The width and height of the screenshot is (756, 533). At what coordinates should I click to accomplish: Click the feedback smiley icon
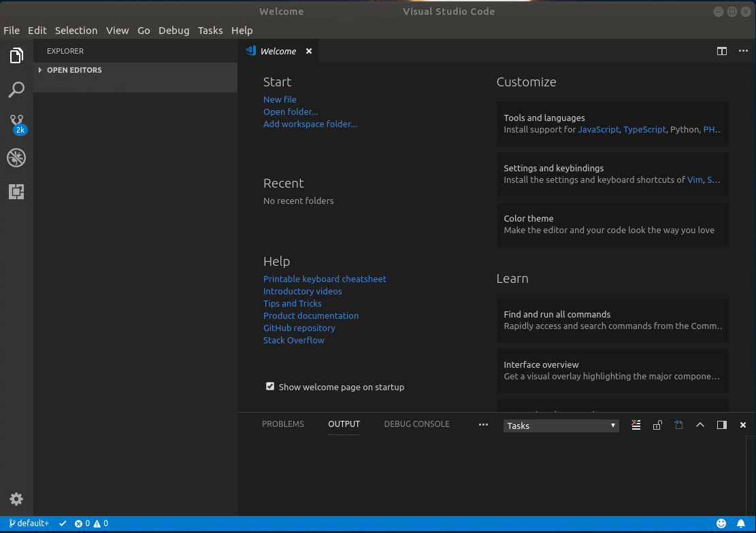coord(721,523)
